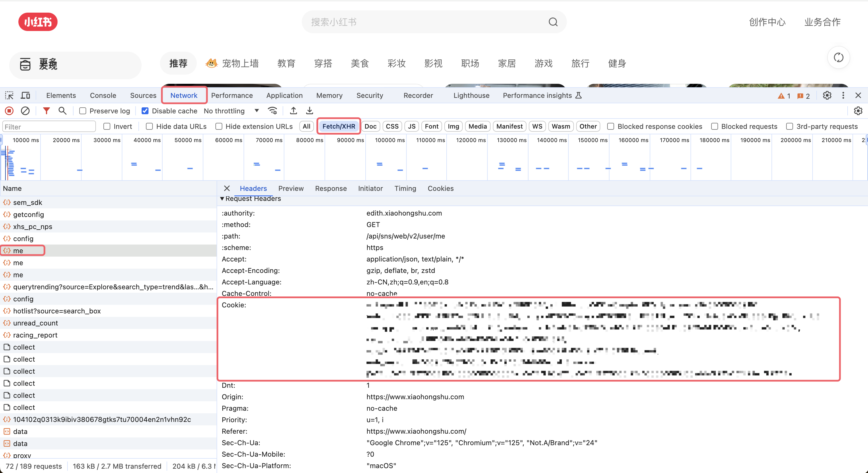Click the 创作中心 link

[767, 22]
